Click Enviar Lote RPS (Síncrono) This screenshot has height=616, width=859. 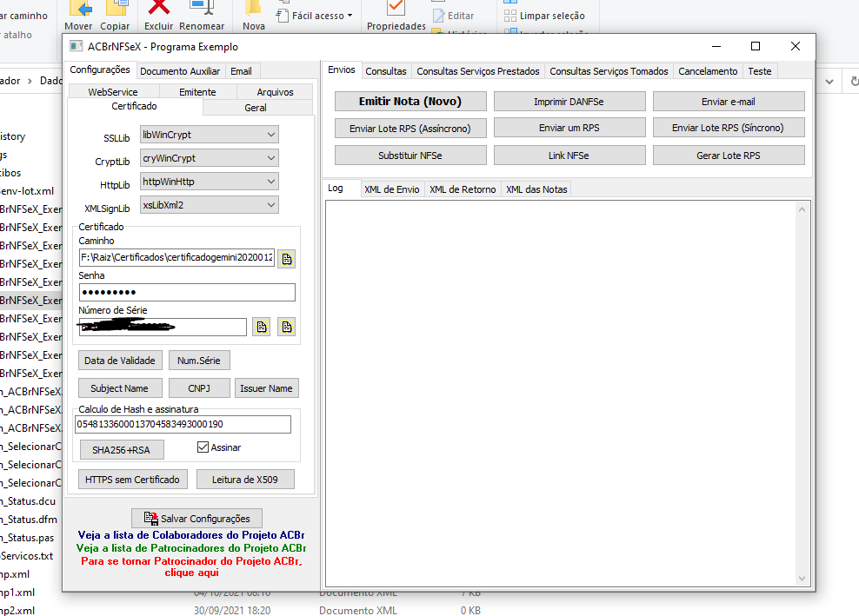pos(729,128)
